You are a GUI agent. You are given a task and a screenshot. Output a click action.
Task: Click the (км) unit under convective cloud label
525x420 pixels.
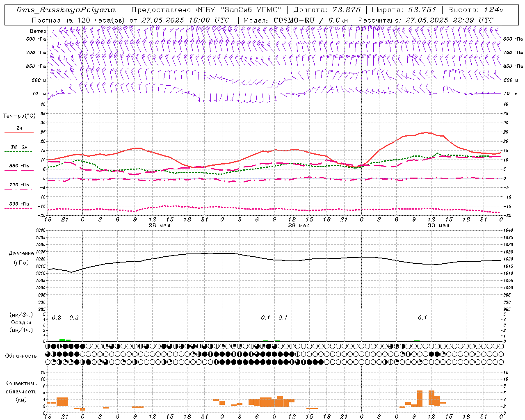(x=21, y=399)
